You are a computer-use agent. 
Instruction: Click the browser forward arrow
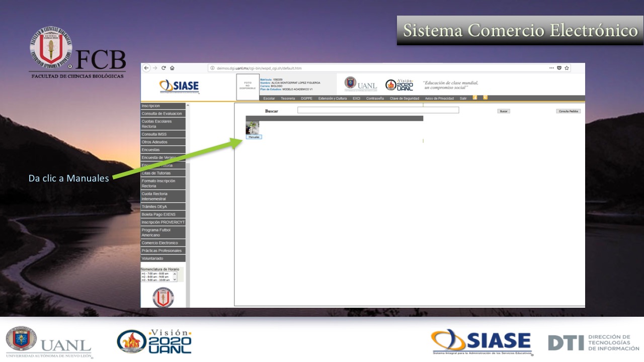coord(155,68)
